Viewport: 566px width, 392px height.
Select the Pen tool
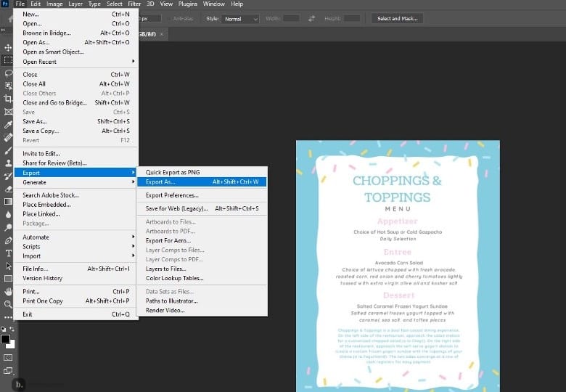[8, 240]
